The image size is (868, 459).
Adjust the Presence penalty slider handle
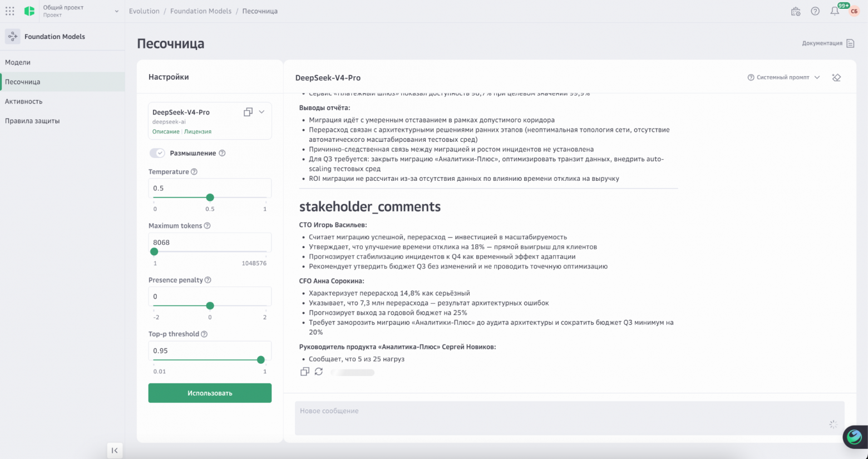click(210, 305)
